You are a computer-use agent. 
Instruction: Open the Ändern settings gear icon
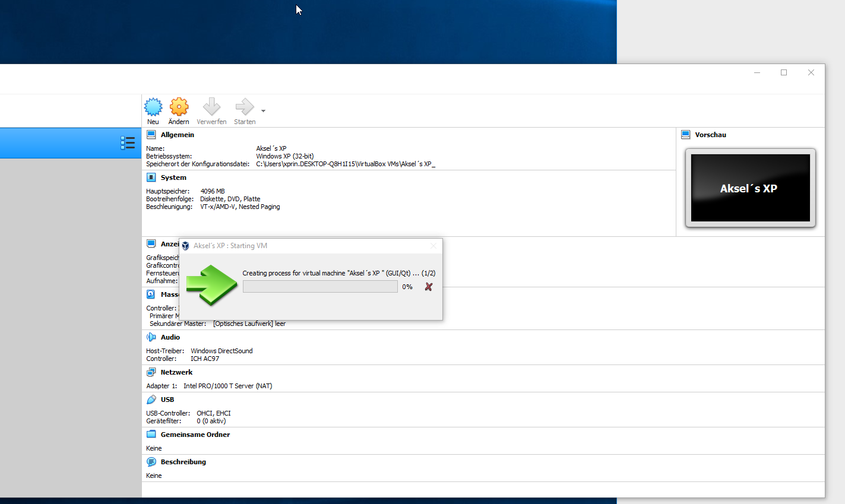[x=179, y=107]
